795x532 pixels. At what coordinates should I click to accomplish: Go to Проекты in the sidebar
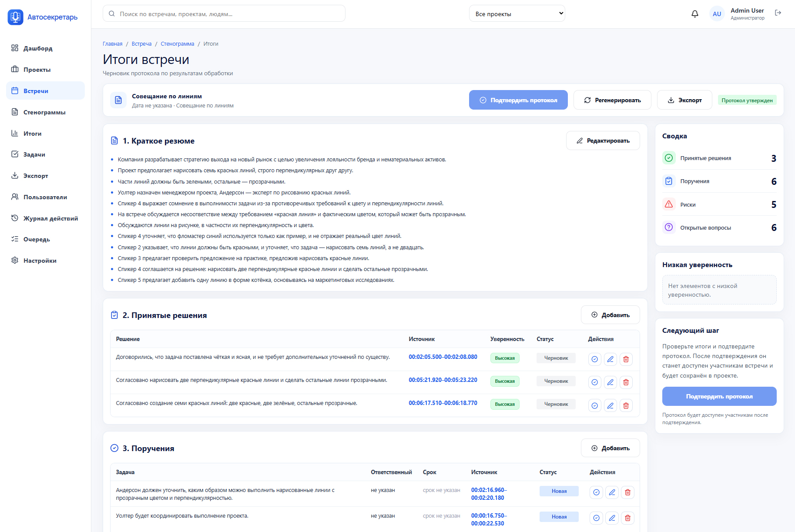pyautogui.click(x=45, y=70)
